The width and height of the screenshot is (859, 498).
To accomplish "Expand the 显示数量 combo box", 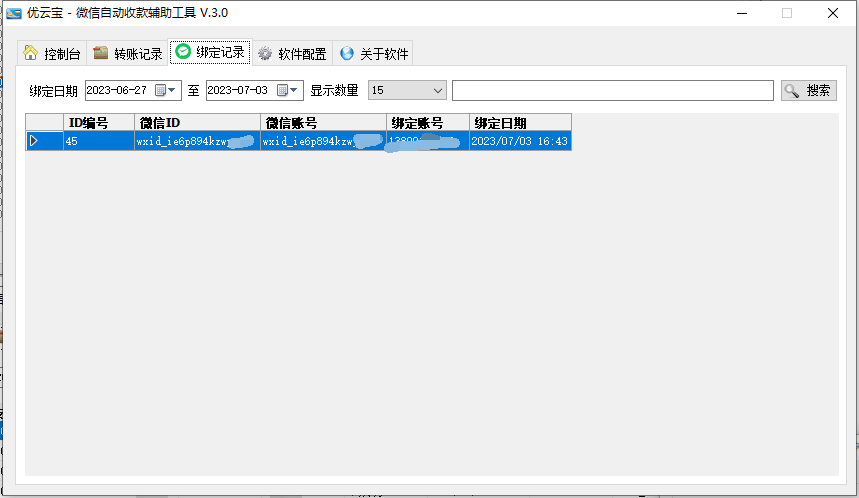I will pyautogui.click(x=438, y=91).
